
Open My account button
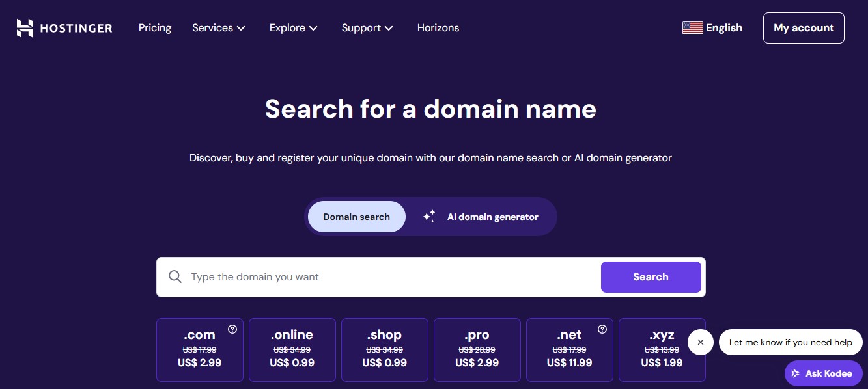(x=804, y=28)
